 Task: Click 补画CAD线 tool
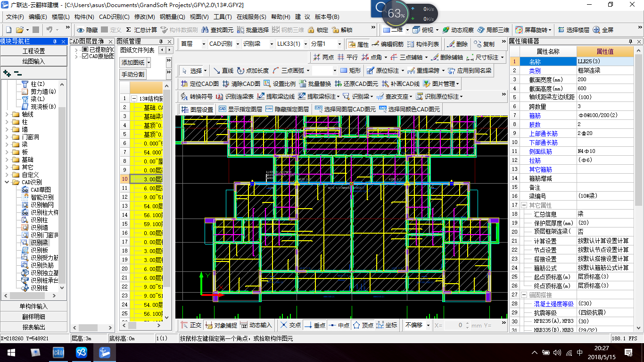(401, 84)
